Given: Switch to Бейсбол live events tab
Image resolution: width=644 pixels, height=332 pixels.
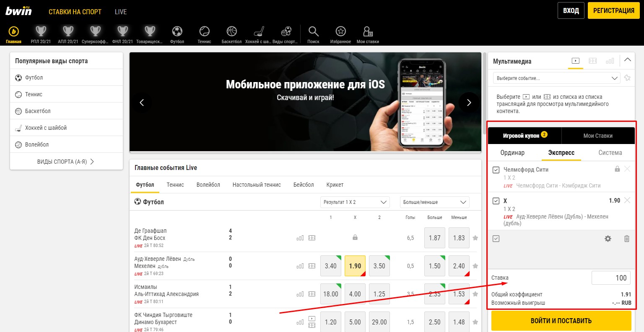Looking at the screenshot, I should [304, 185].
